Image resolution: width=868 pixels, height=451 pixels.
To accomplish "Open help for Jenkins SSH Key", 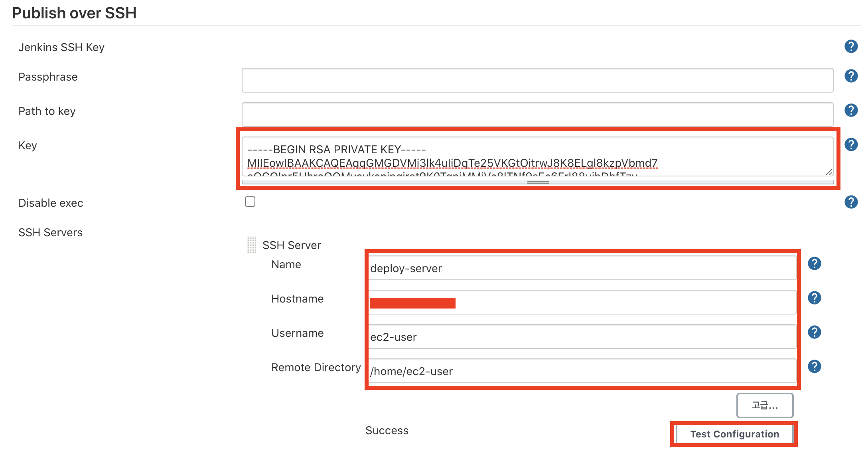I will pyautogui.click(x=851, y=47).
